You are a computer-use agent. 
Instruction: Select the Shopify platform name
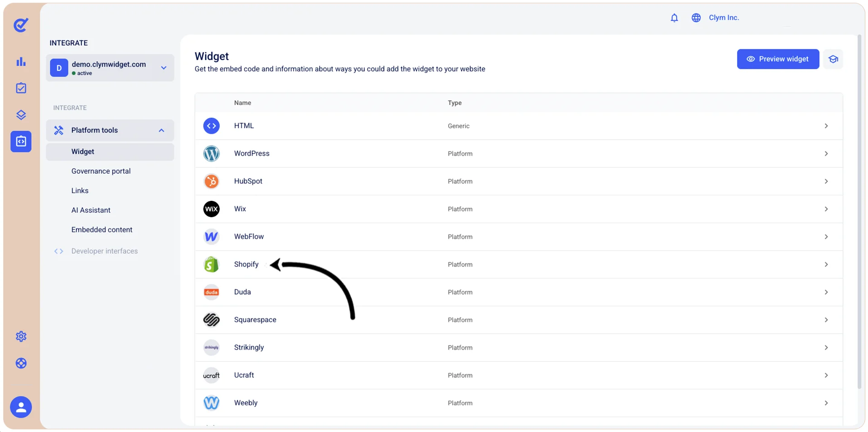coord(246,264)
